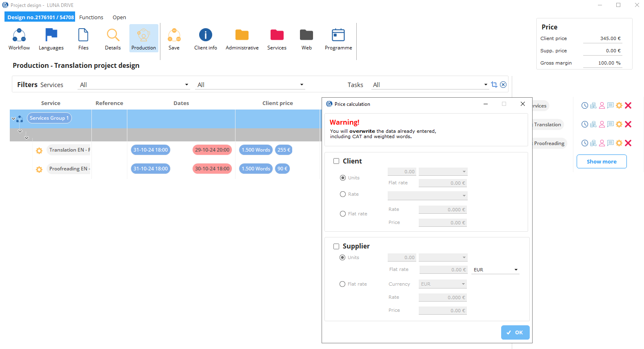Viewport: 644px width, 349px height.
Task: Open the supplier EUR currency dropdown
Action: (516, 270)
